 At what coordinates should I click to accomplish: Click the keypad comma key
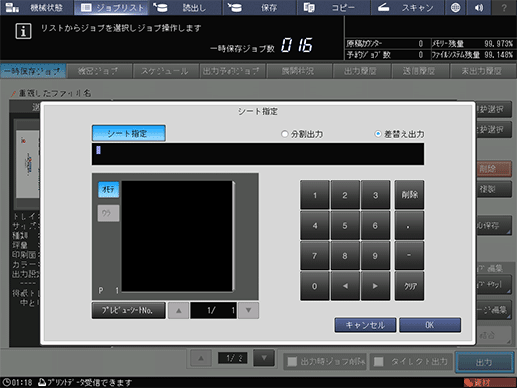409,225
